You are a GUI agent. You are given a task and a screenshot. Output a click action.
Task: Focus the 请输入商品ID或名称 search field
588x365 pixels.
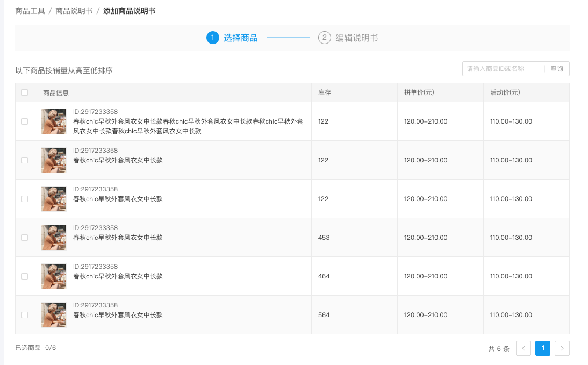[503, 69]
